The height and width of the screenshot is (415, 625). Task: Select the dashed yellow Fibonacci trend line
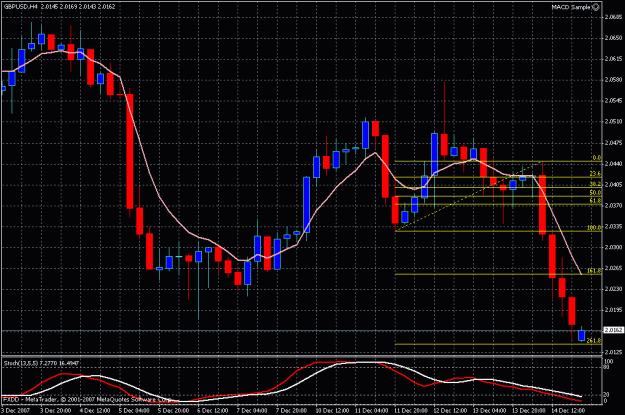click(468, 196)
